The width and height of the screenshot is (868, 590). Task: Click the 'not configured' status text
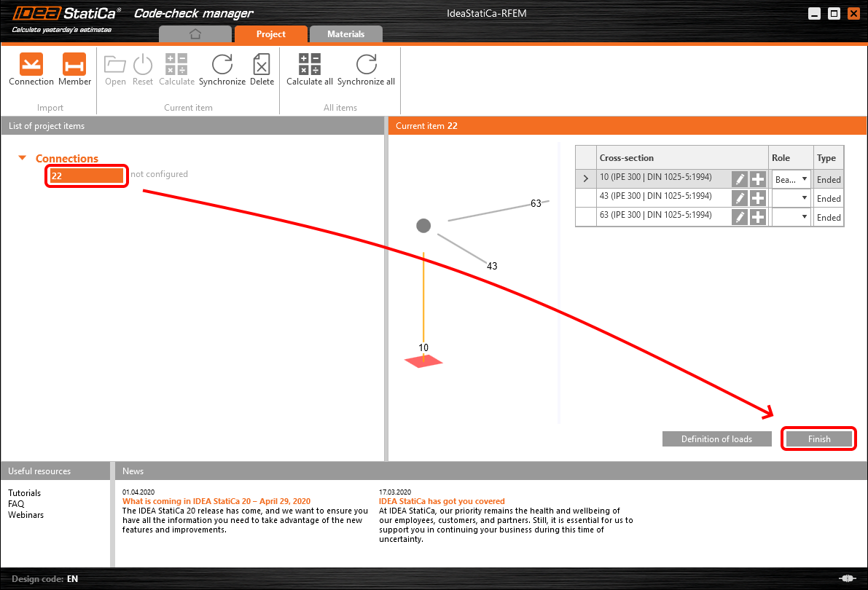coord(160,174)
